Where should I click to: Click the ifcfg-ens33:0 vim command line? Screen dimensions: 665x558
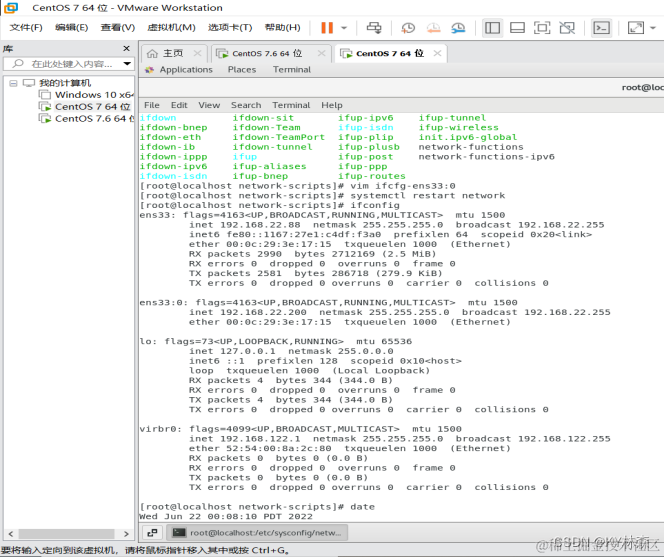click(298, 186)
